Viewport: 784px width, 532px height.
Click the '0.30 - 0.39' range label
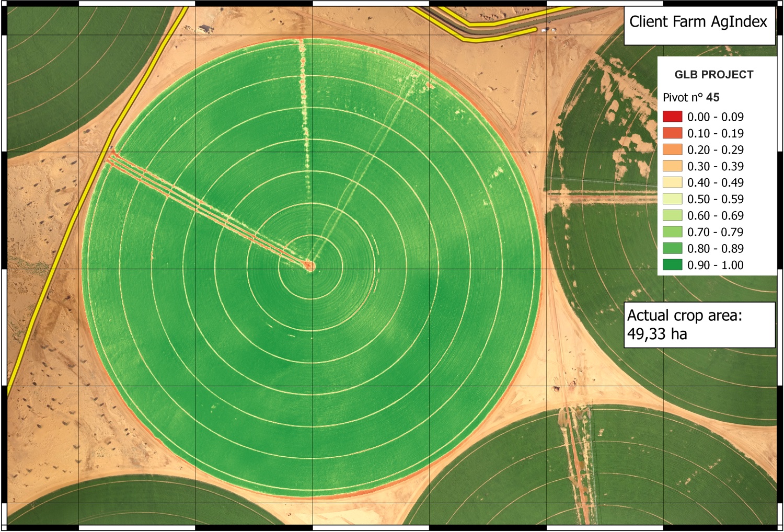click(x=716, y=166)
